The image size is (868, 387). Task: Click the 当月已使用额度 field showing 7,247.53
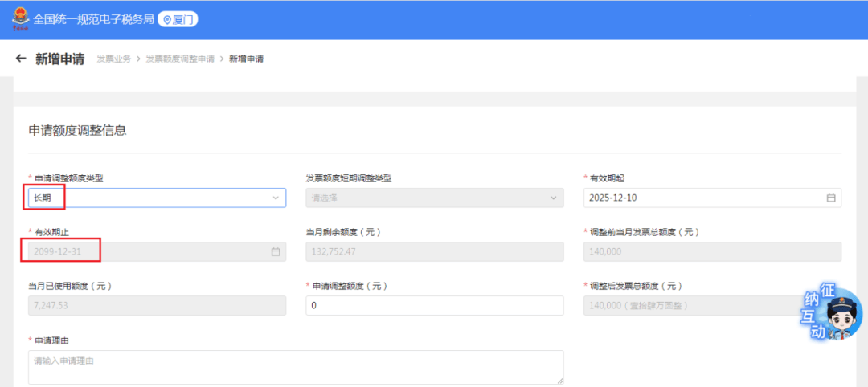(x=157, y=306)
